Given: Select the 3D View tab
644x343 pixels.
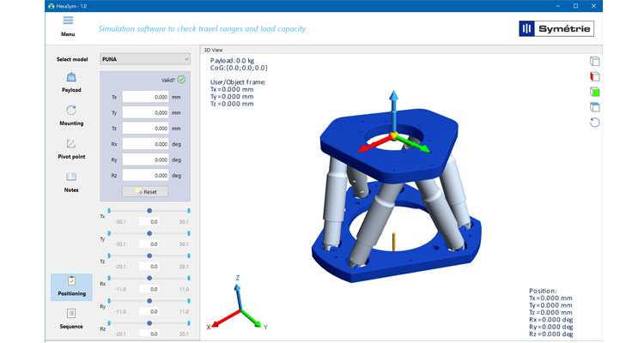Looking at the screenshot, I should tap(212, 50).
